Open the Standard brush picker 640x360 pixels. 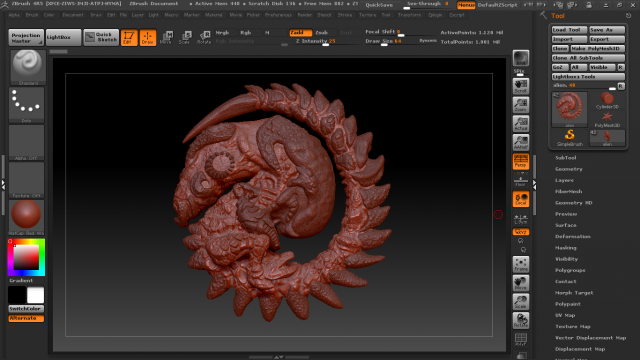click(27, 67)
